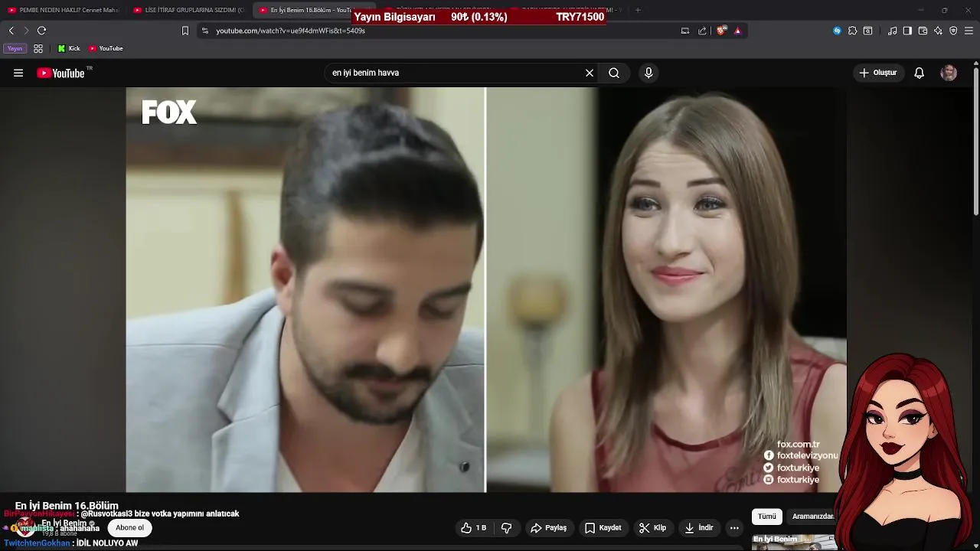Bookmark this page in the address bar
980x551 pixels.
pyautogui.click(x=185, y=31)
